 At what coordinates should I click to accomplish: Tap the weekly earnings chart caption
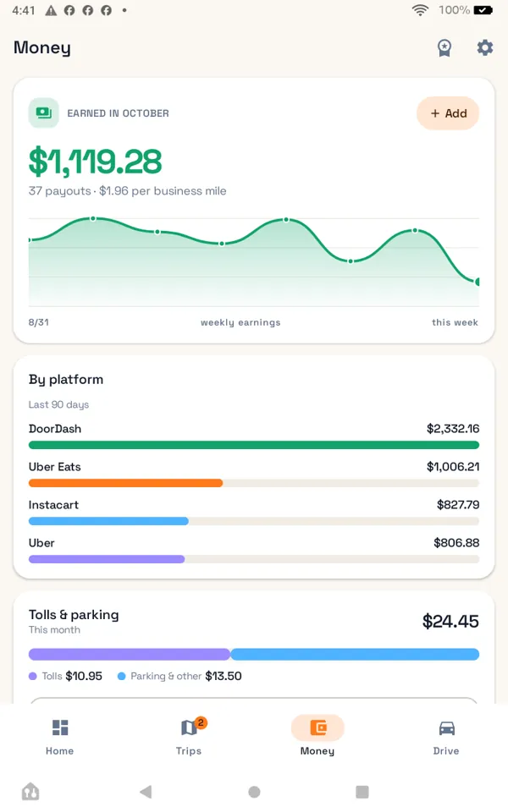tap(240, 322)
